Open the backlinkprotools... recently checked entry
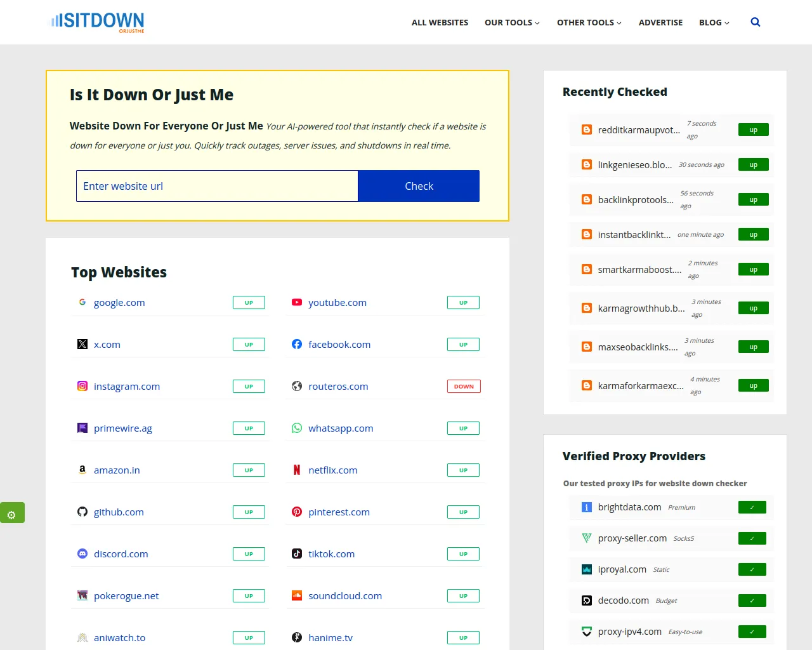The width and height of the screenshot is (812, 650). point(636,200)
